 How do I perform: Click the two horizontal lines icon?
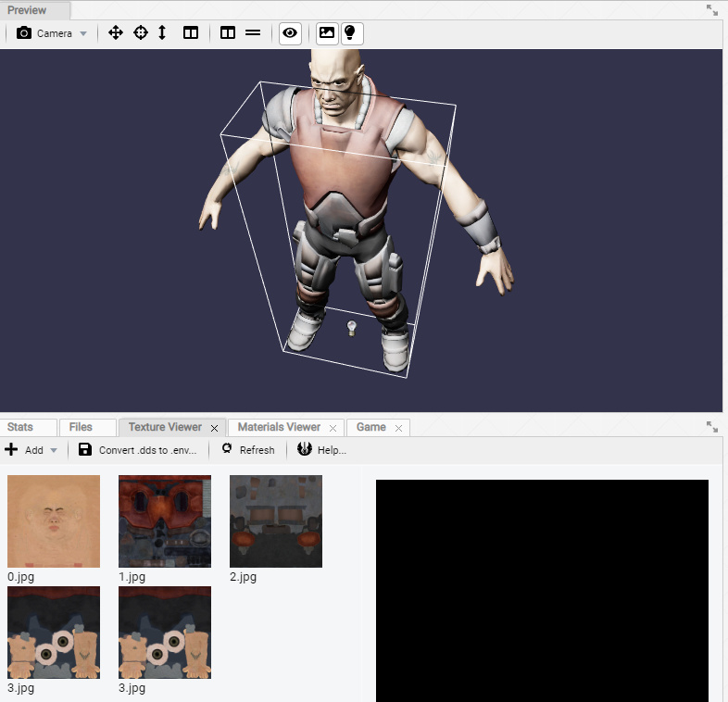tap(253, 33)
